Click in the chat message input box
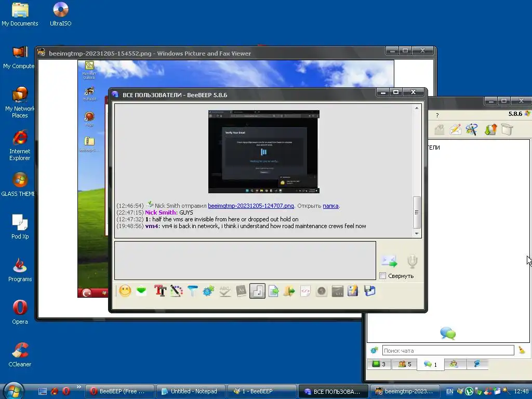This screenshot has width=532, height=399. pyautogui.click(x=245, y=261)
